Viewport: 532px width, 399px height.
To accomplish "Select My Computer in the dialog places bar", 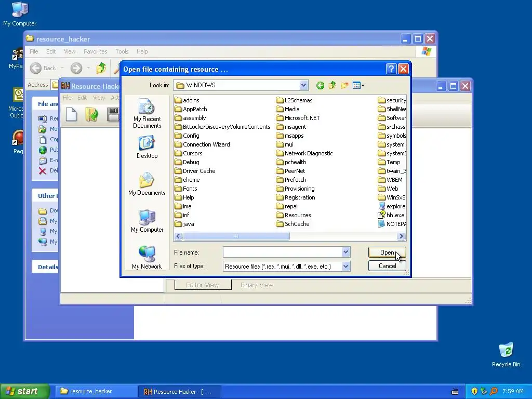I will pyautogui.click(x=147, y=221).
